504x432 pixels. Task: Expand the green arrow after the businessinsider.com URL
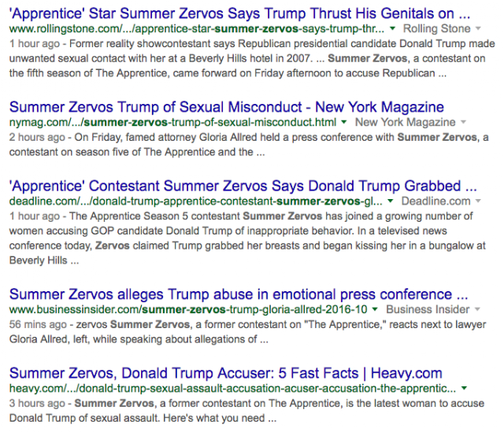coord(375,309)
